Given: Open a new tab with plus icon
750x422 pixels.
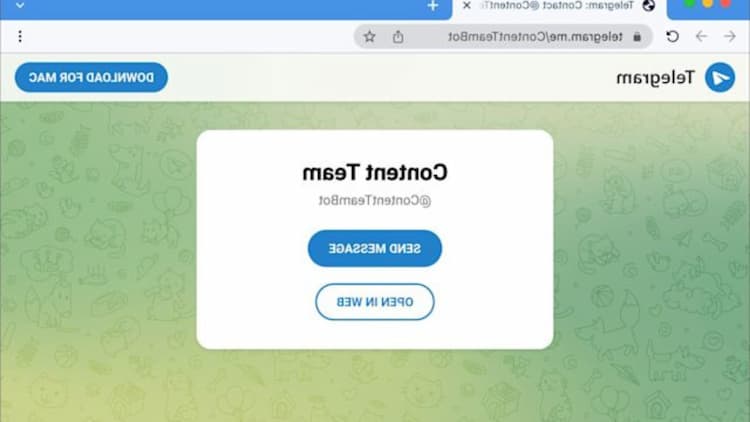Looking at the screenshot, I should click(433, 6).
